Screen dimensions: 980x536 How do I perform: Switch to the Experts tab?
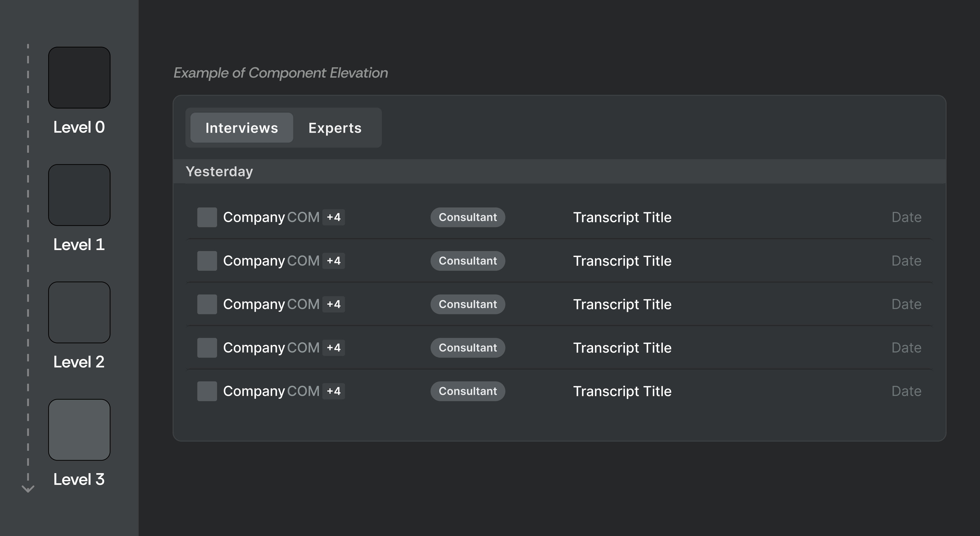(335, 128)
